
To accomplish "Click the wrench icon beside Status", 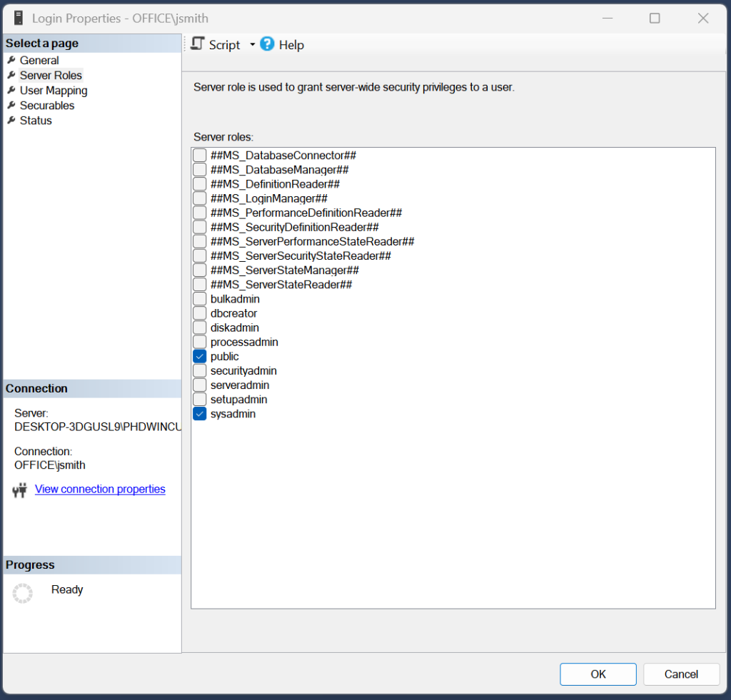I will click(11, 121).
